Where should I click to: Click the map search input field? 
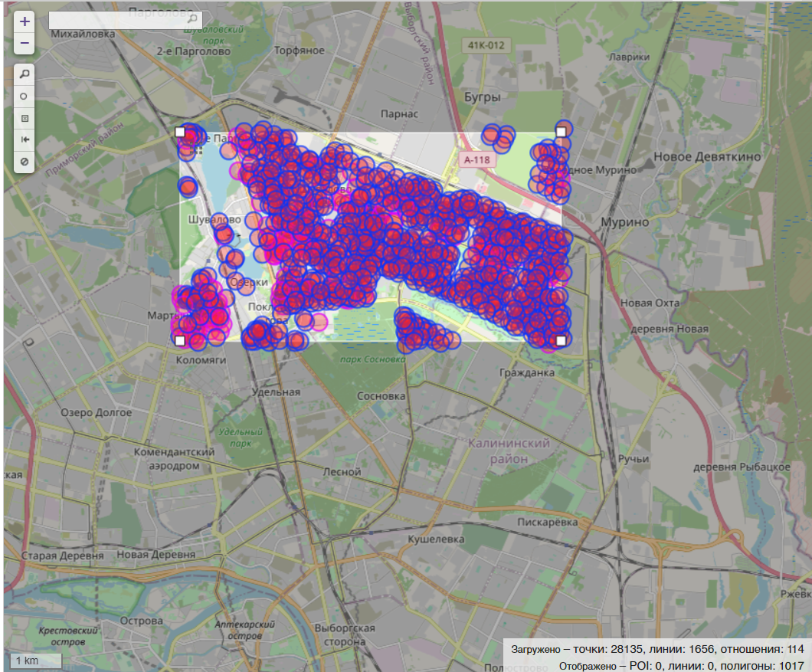pos(115,19)
